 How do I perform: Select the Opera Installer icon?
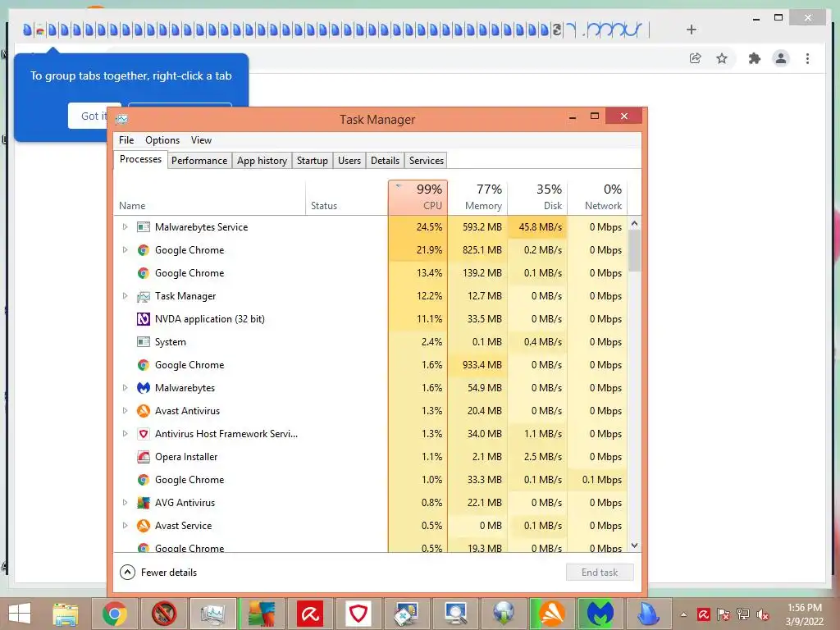pyautogui.click(x=143, y=457)
